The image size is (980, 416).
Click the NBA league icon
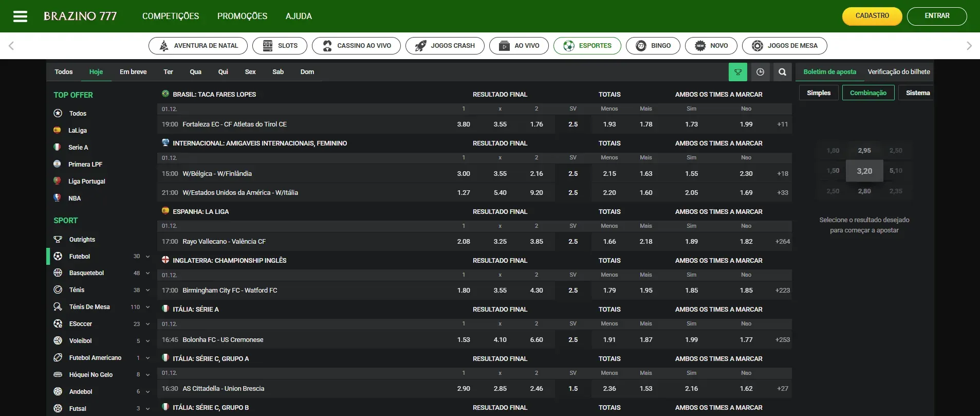[57, 198]
